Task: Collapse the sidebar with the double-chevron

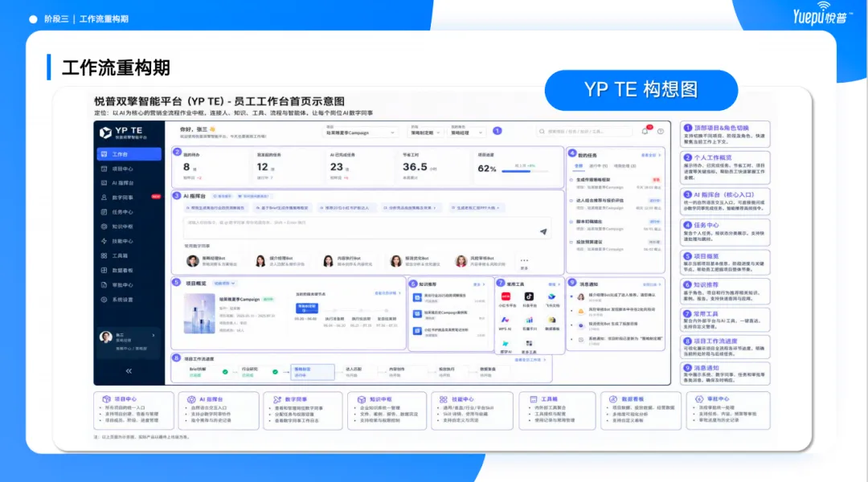Action: click(x=129, y=371)
